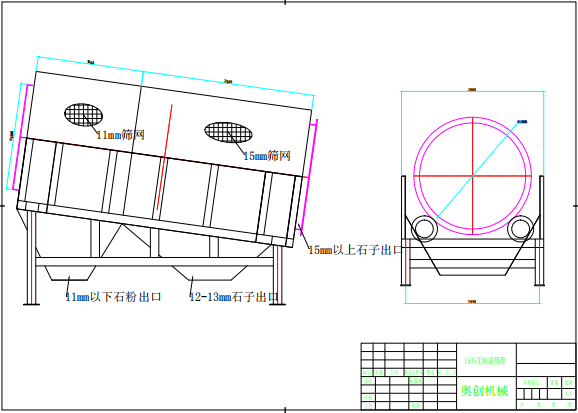Select the 15mm筛网 annotation text

(267, 156)
